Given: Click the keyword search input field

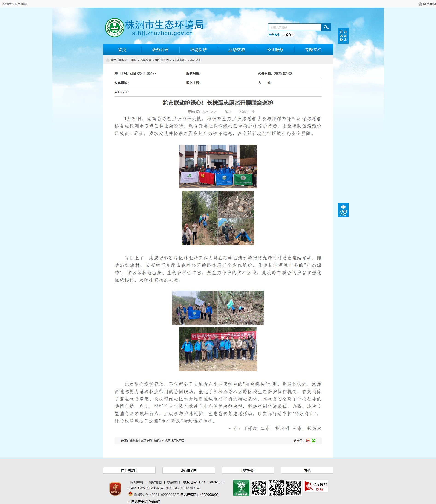Looking at the screenshot, I should tap(295, 27).
